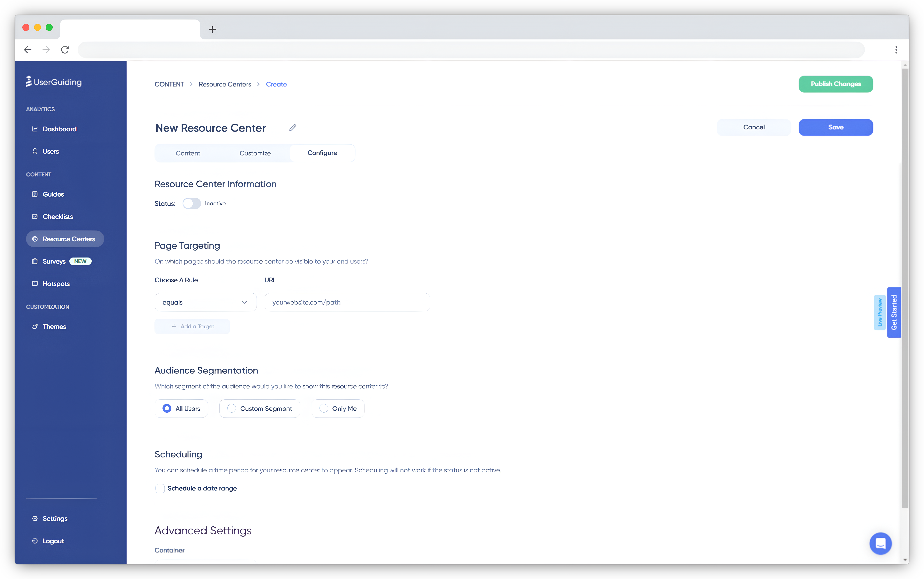
Task: Add a Target for page targeting
Action: (192, 326)
